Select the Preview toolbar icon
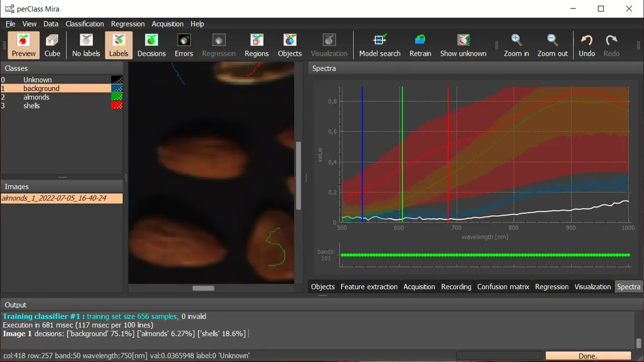Viewport: 644px width, 362px height. click(24, 45)
